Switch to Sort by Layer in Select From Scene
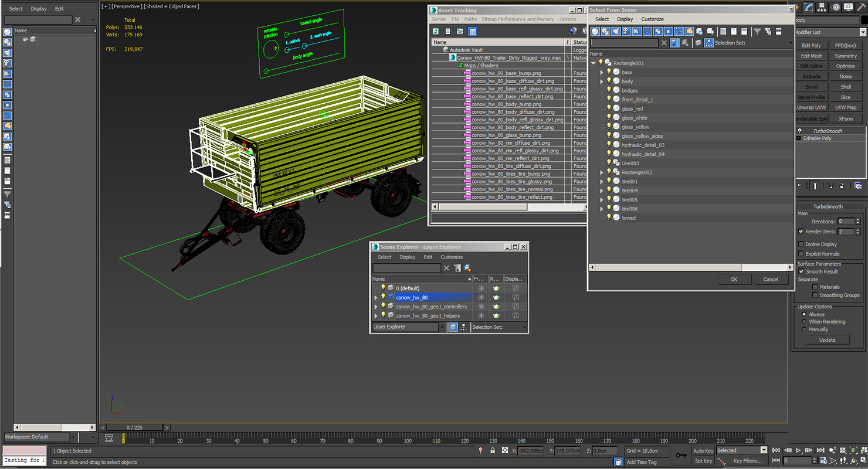This screenshot has height=469, width=868. pyautogui.click(x=699, y=43)
